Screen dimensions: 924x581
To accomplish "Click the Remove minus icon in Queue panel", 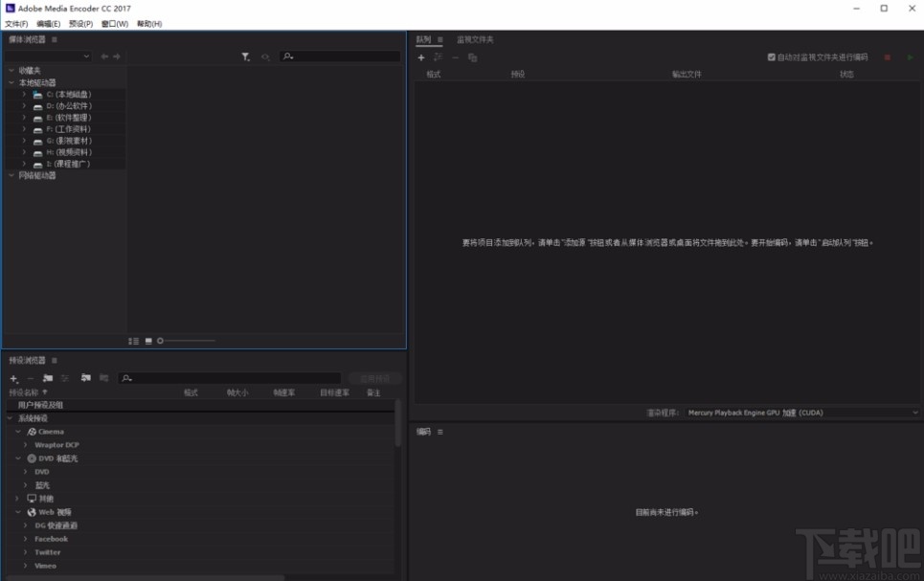I will click(455, 57).
